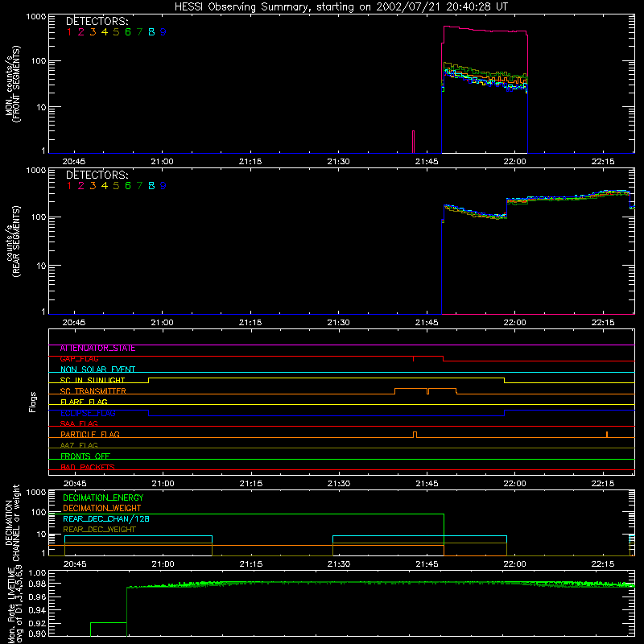
Task: Click 22:00 time tick under decimation panel
Action: [x=514, y=564]
